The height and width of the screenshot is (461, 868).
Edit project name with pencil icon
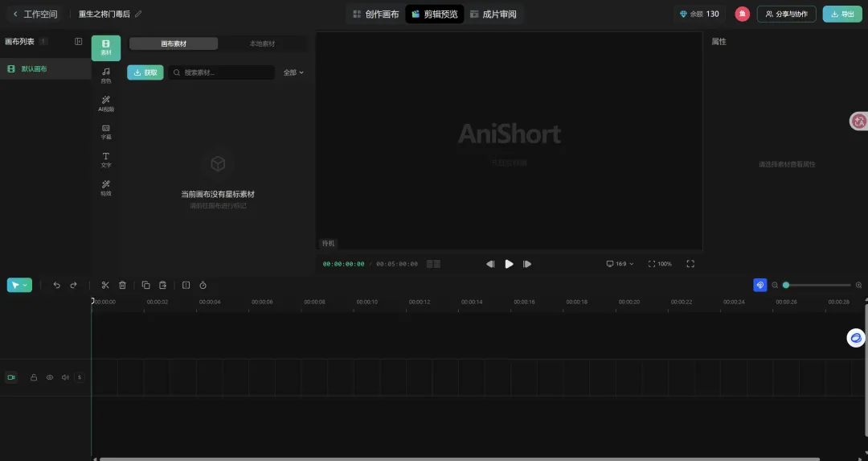pos(138,14)
